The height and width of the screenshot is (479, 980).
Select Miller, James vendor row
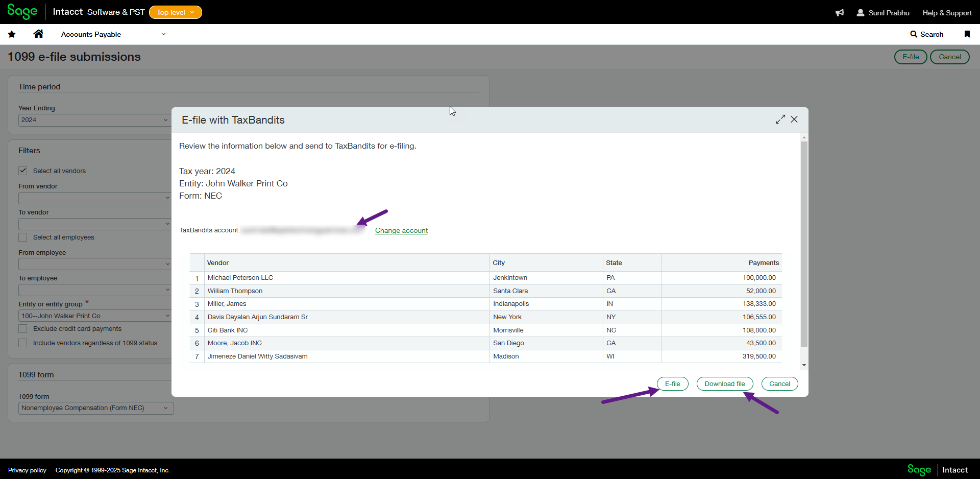(x=485, y=304)
